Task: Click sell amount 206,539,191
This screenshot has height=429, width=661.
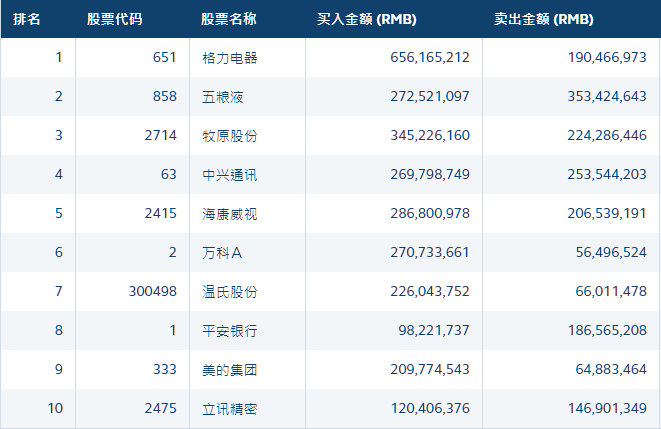Action: [x=607, y=213]
